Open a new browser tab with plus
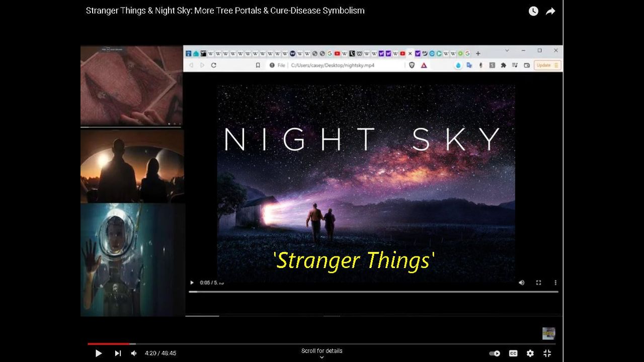Viewport: 644px width, 362px height. click(478, 53)
